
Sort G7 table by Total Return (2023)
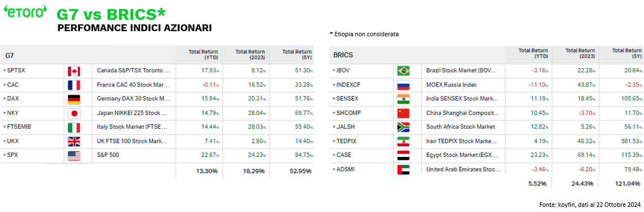(x=250, y=54)
